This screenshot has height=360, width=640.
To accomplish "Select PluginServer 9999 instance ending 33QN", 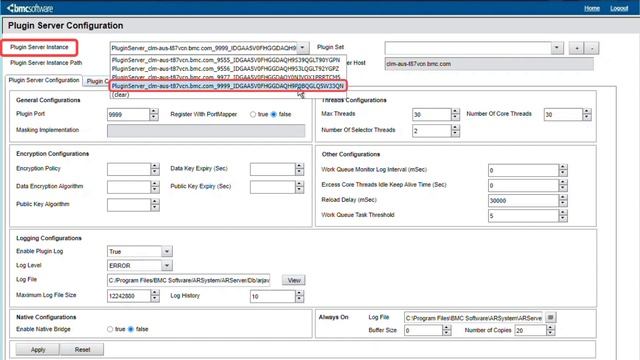I will tap(228, 86).
